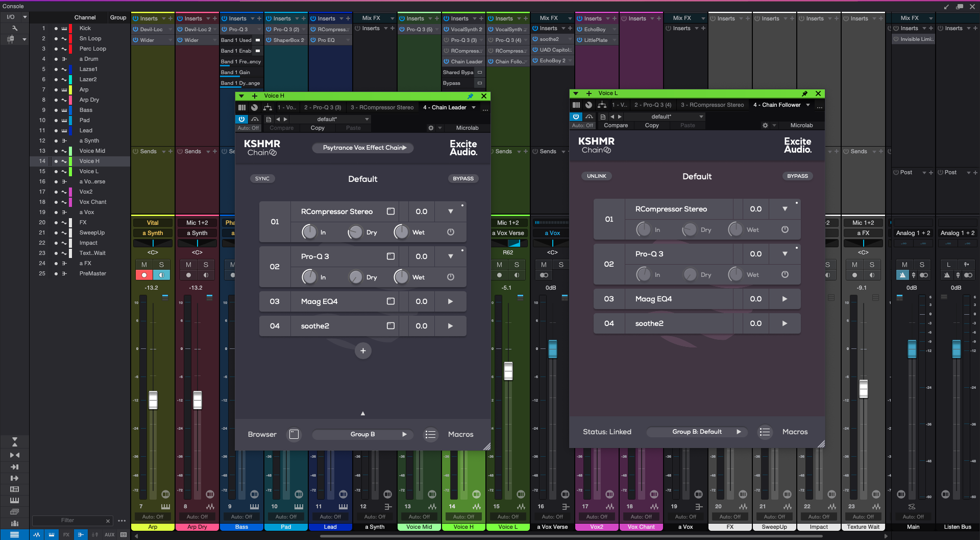Show outputs icon in console sidebar
The image size is (980, 540).
(15, 479)
